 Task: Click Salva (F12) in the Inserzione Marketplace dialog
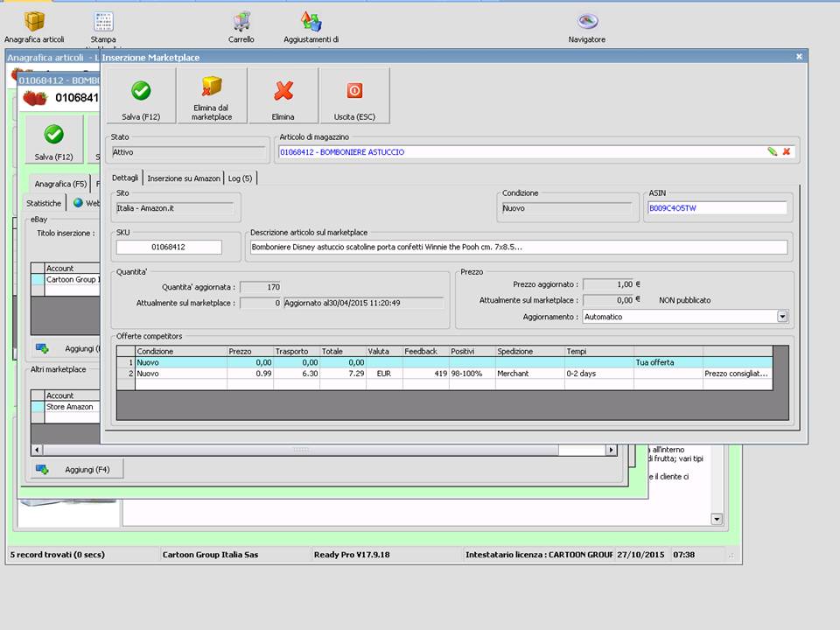(141, 96)
